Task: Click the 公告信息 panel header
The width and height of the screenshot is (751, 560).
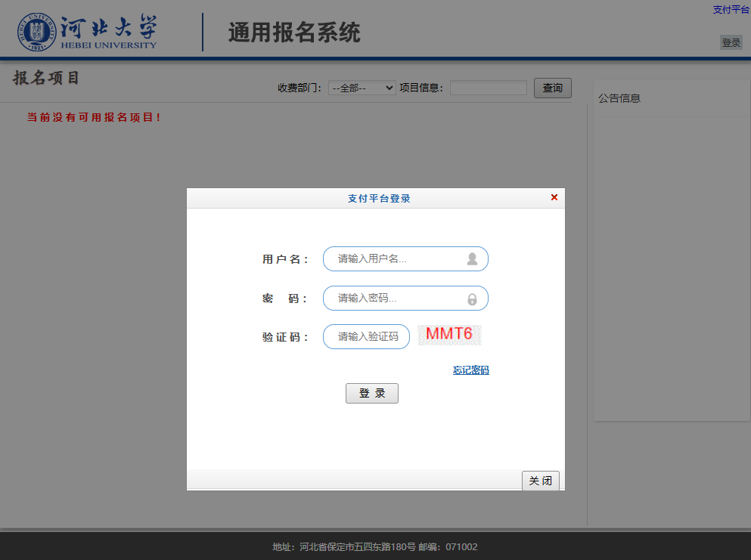Action: 619,98
